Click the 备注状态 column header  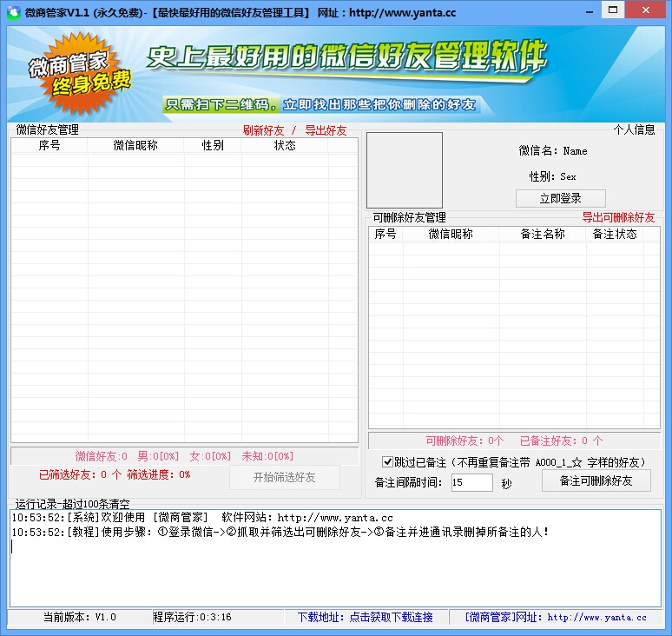[615, 235]
